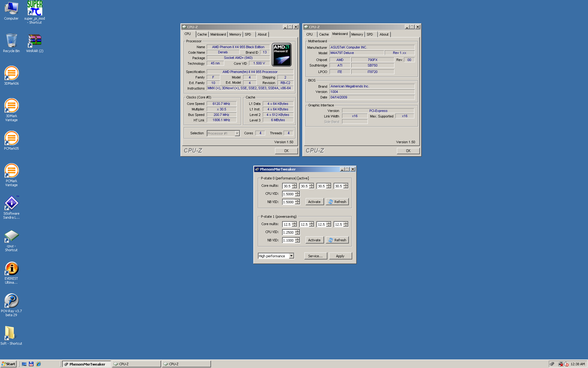
Task: Click the Start button
Action: pos(8,364)
